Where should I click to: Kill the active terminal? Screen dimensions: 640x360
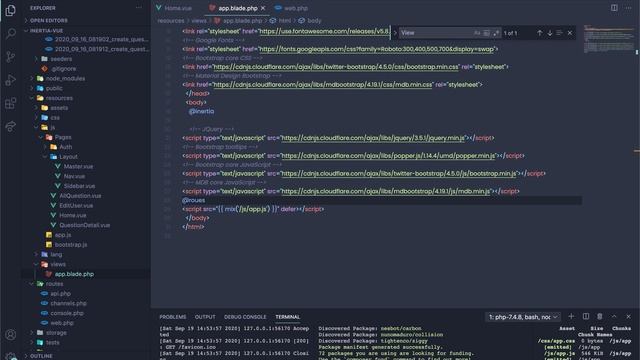coord(600,316)
